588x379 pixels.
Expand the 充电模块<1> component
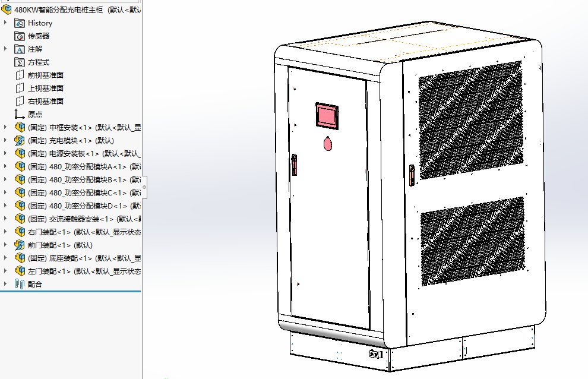click(x=5, y=140)
